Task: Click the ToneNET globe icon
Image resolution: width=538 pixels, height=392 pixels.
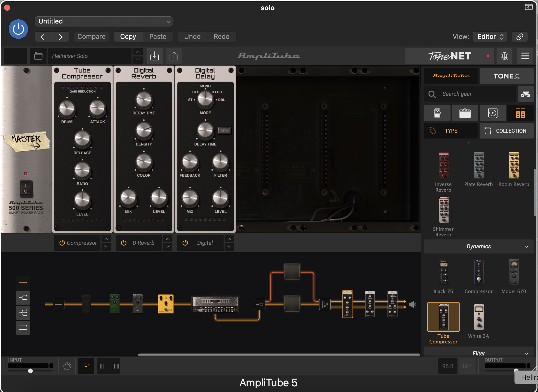Action: coord(504,56)
